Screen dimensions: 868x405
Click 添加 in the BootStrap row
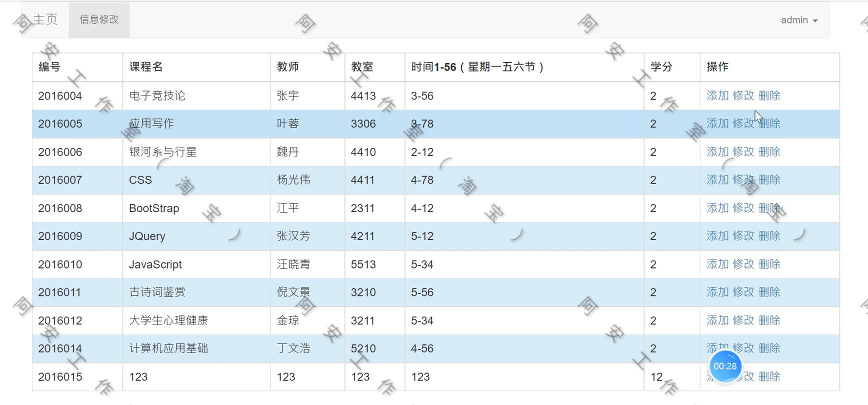click(x=717, y=207)
